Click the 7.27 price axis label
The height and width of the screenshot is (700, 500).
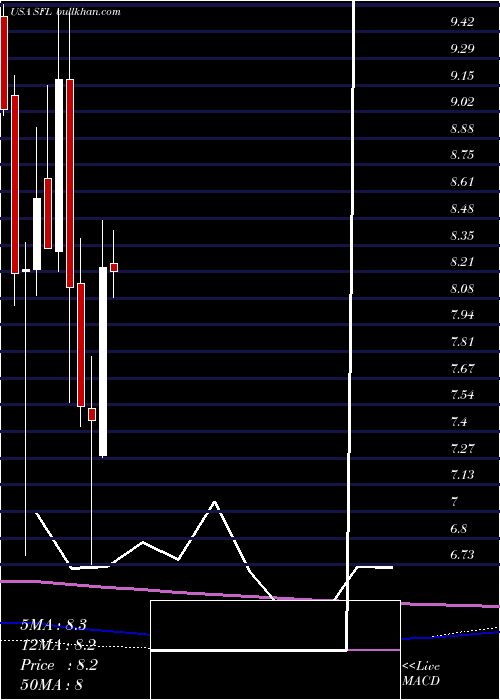pyautogui.click(x=462, y=448)
